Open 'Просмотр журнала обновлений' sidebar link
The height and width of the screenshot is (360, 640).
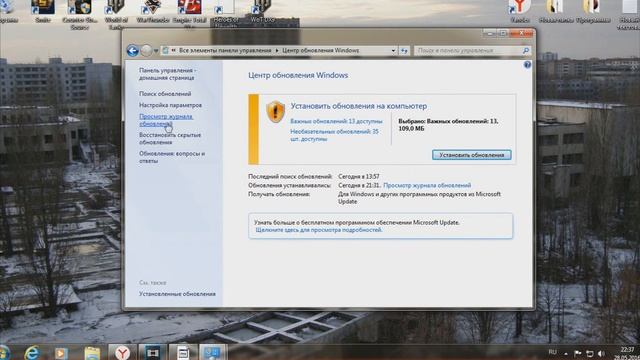[x=166, y=120]
